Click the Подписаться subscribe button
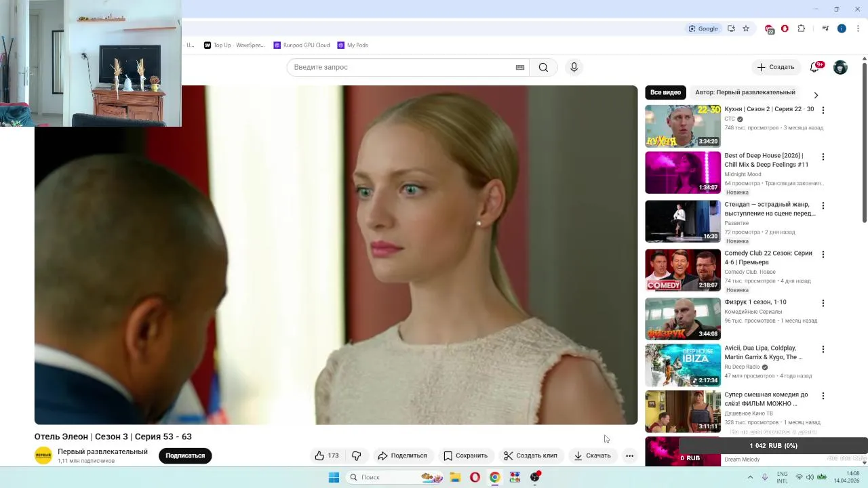This screenshot has height=488, width=868. pyautogui.click(x=185, y=455)
